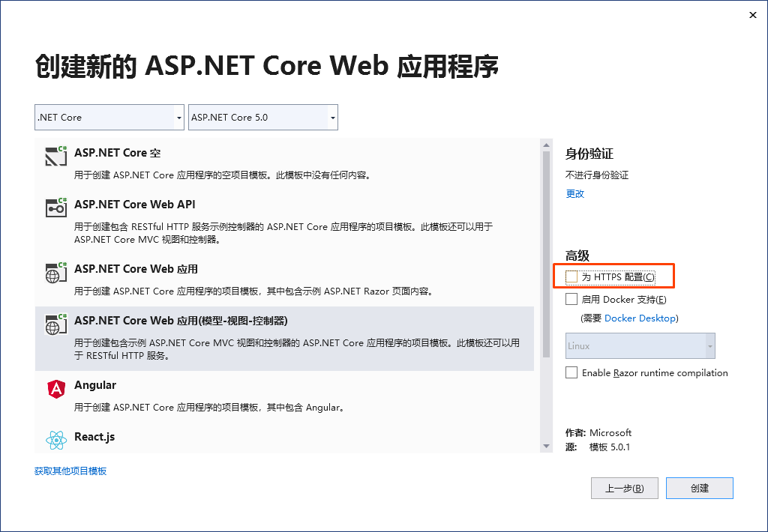Select the ASP.NET Core 空 template icon

55,156
